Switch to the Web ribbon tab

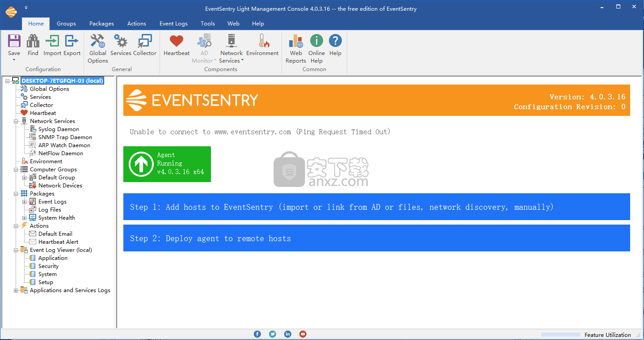click(x=233, y=24)
